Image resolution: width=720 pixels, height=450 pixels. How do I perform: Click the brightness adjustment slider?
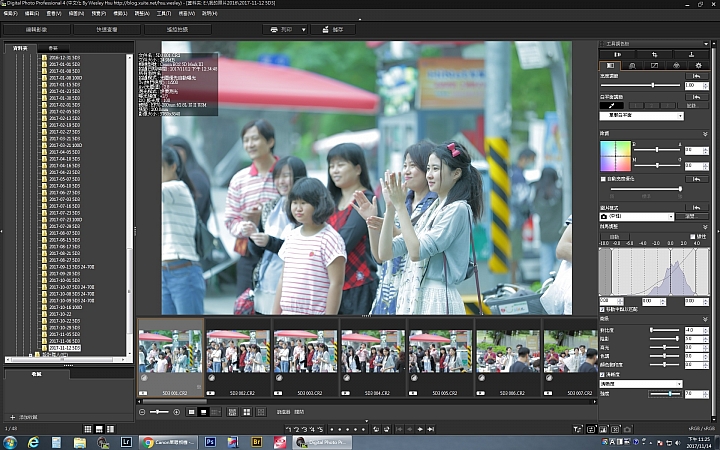(640, 85)
